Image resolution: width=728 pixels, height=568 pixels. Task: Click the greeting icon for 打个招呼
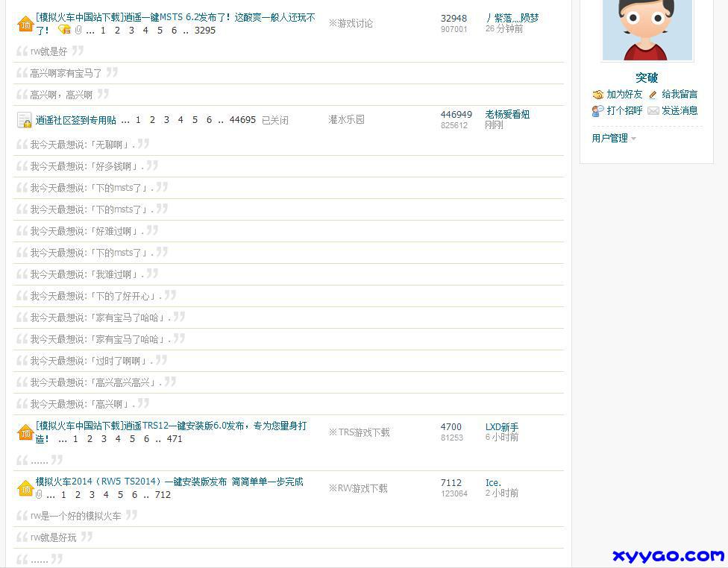click(598, 110)
